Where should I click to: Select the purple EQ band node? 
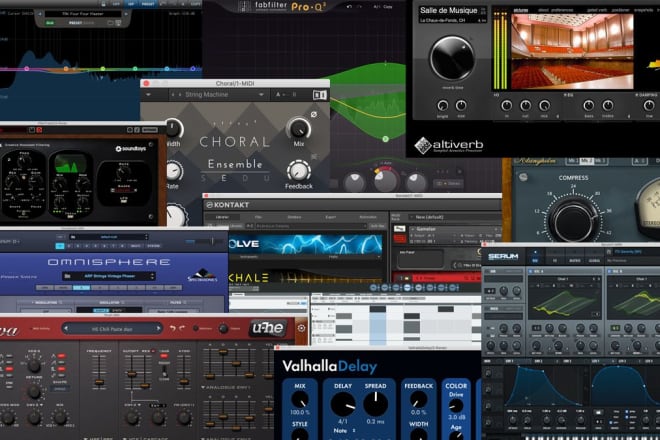(193, 68)
